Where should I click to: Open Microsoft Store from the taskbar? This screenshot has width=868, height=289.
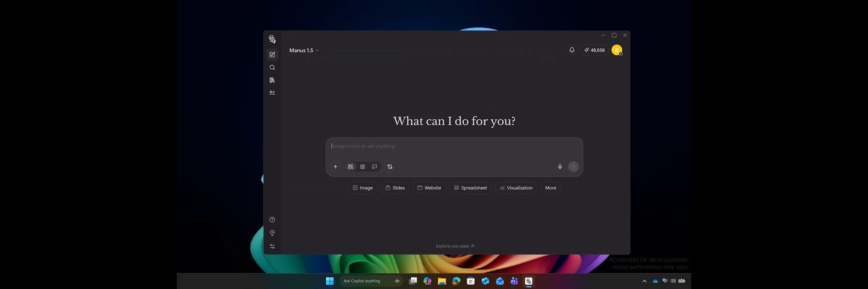471,281
